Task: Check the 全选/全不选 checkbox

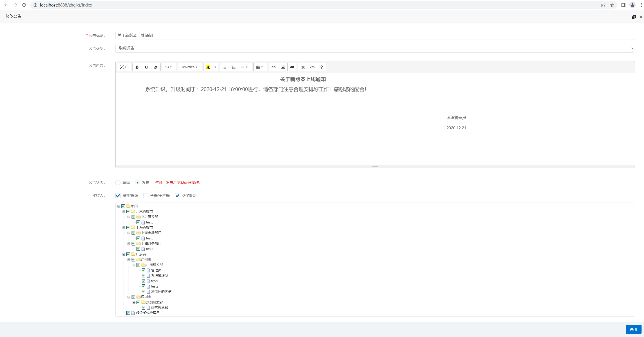Action: (x=146, y=196)
